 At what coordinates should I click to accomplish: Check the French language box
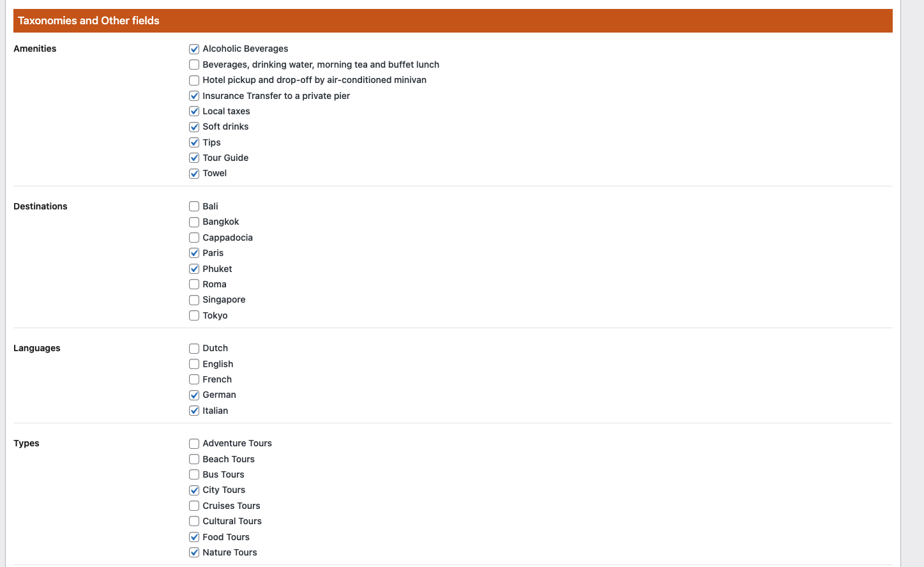point(194,379)
